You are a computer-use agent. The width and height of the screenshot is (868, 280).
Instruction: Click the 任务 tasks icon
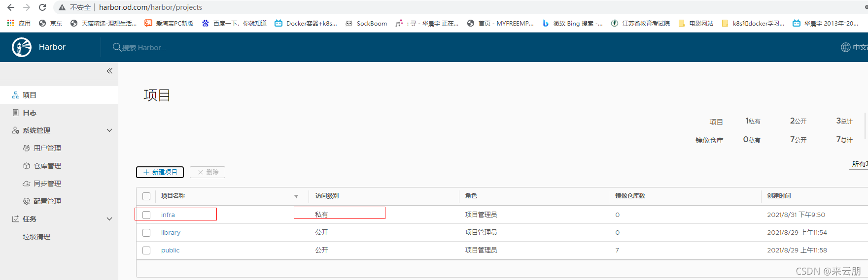[x=16, y=219]
